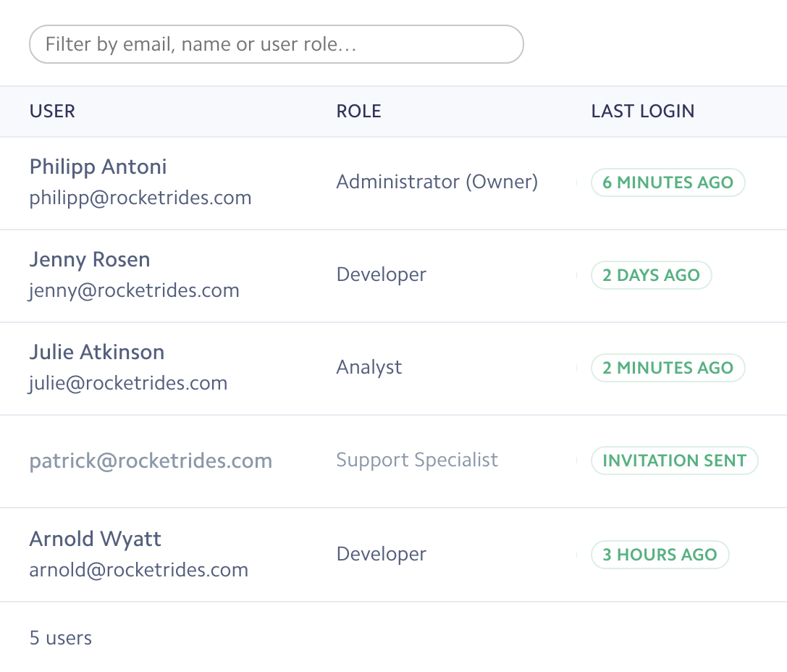This screenshot has width=787, height=672.
Task: Open user Jenny Rosen
Action: click(90, 260)
